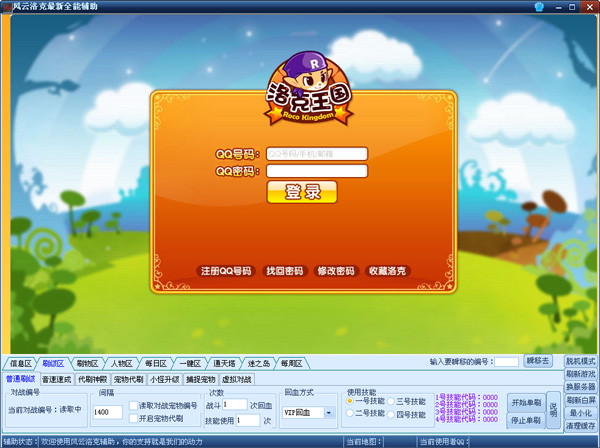Click the 找回密码 link
Viewport: 600px width, 448px height.
tap(285, 271)
